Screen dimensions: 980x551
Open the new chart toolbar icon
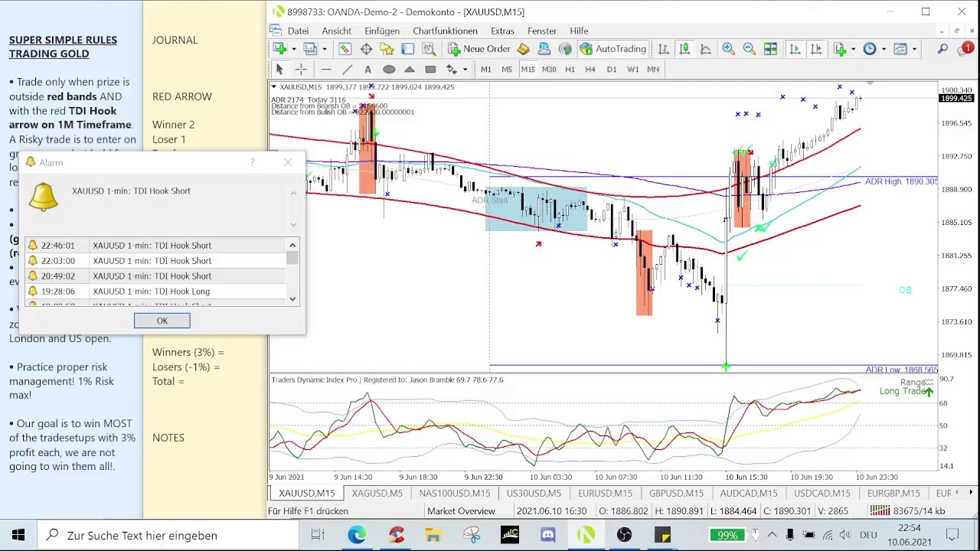(280, 49)
